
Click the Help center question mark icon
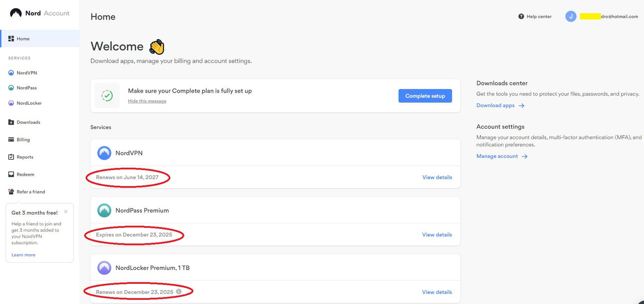point(521,17)
